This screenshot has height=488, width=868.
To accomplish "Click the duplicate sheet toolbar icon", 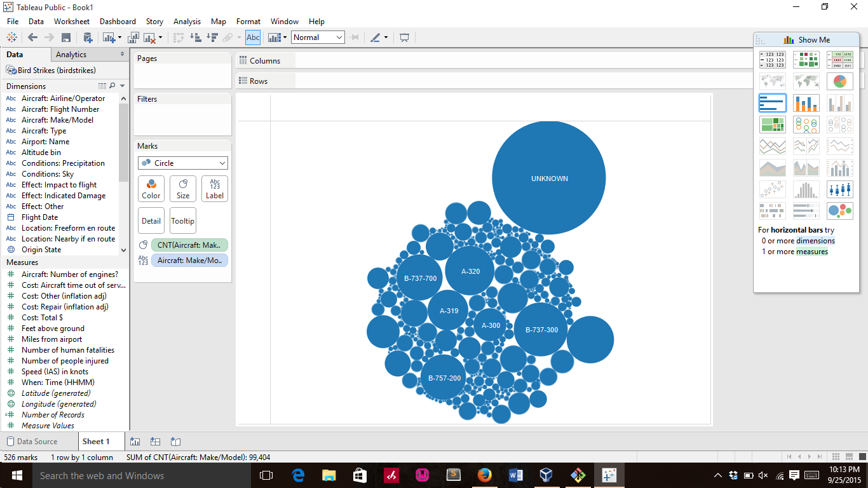I will click(x=133, y=37).
